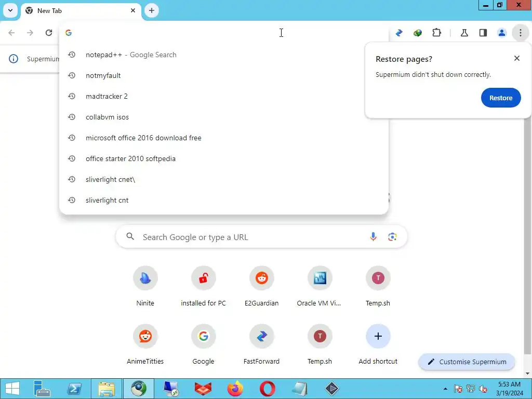Open the dark diamond taskbar icon
The height and width of the screenshot is (399, 532).
tap(331, 389)
